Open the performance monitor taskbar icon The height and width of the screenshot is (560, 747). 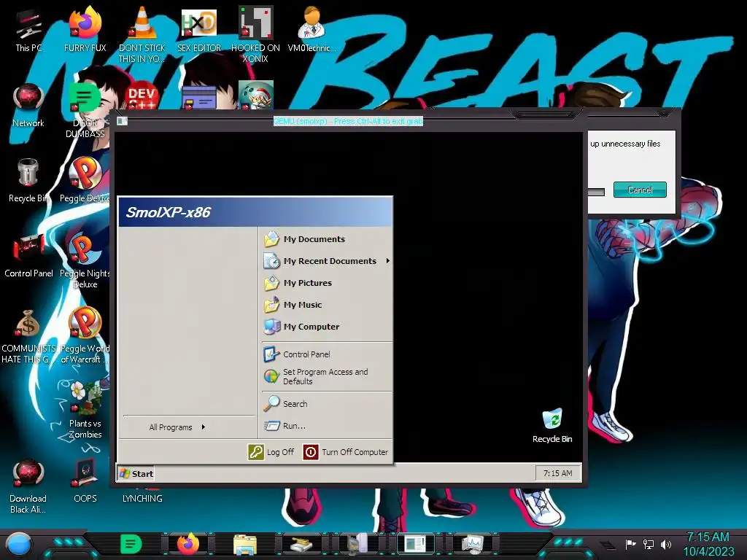(473, 544)
